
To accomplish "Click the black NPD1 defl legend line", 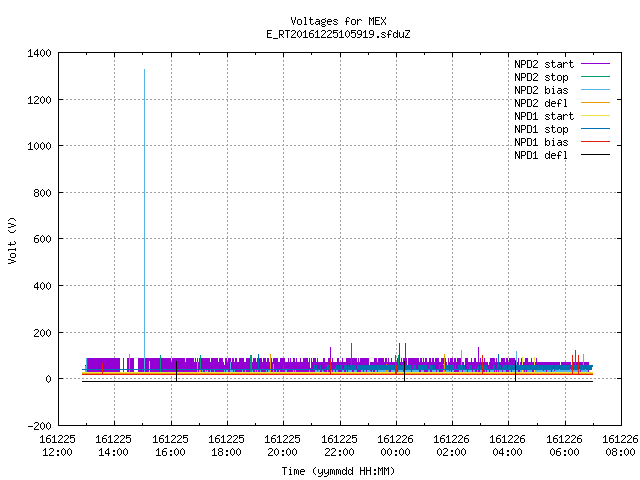I will click(596, 155).
